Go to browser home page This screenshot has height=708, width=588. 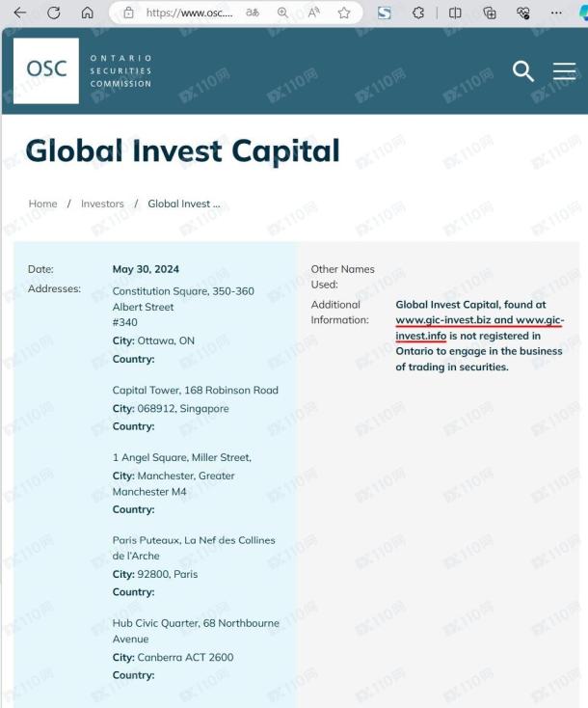pyautogui.click(x=88, y=13)
